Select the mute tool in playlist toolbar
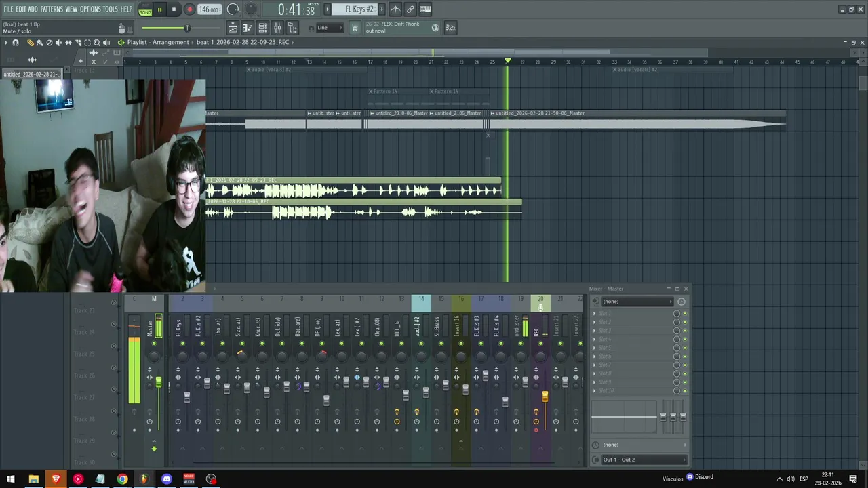Screen dimensions: 868x488 coord(58,43)
